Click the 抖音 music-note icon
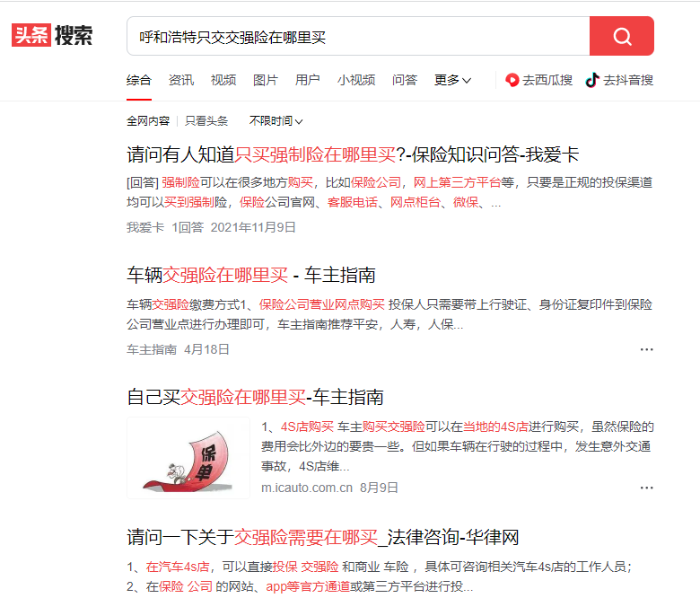The image size is (700, 598). click(592, 80)
